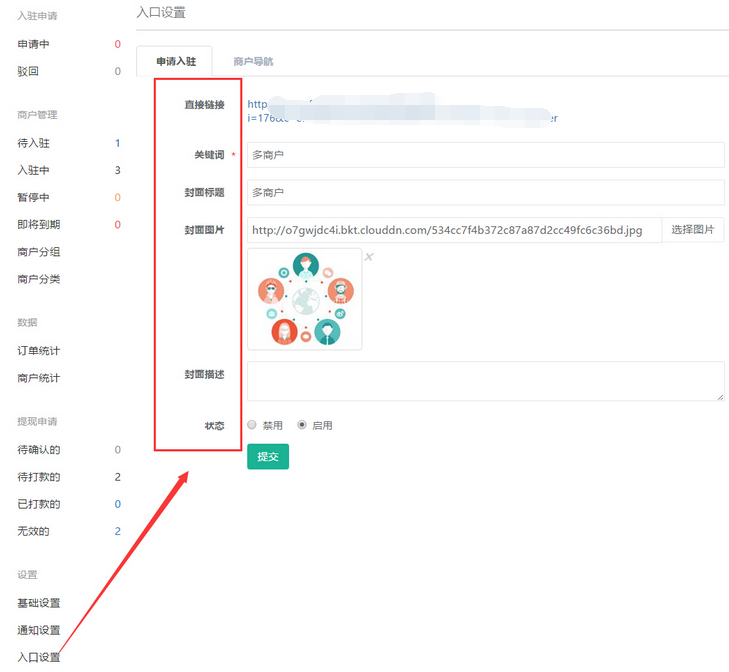Click the 封面图片 URL field
This screenshot has height=672, width=729.
(x=454, y=230)
